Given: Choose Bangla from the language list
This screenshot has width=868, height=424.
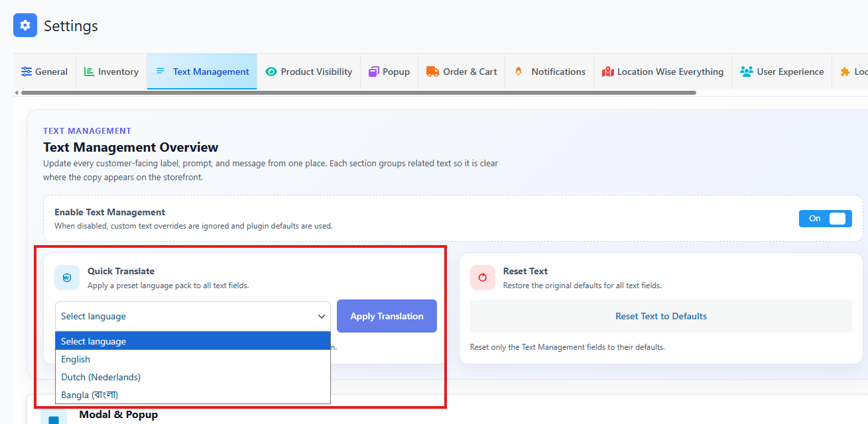Looking at the screenshot, I should [193, 395].
